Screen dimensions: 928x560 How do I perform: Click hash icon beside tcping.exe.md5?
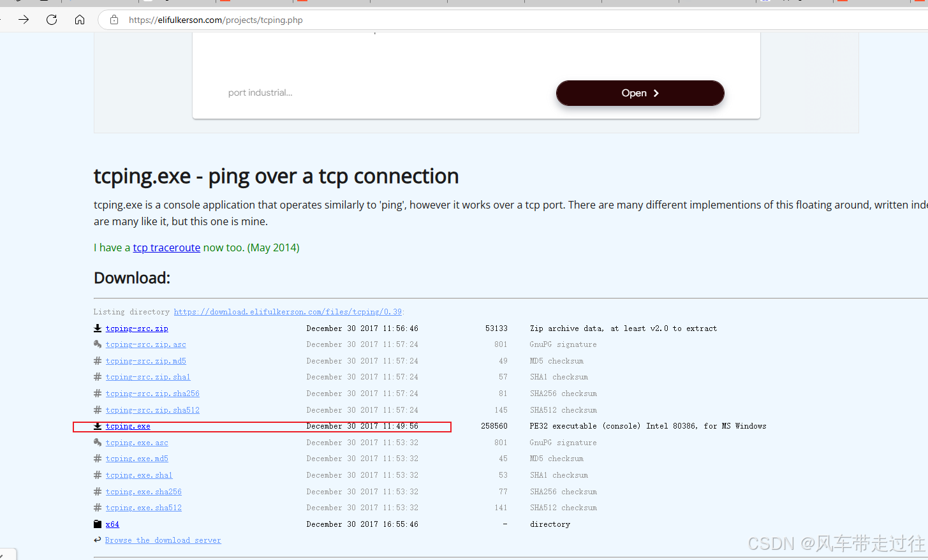click(x=98, y=459)
